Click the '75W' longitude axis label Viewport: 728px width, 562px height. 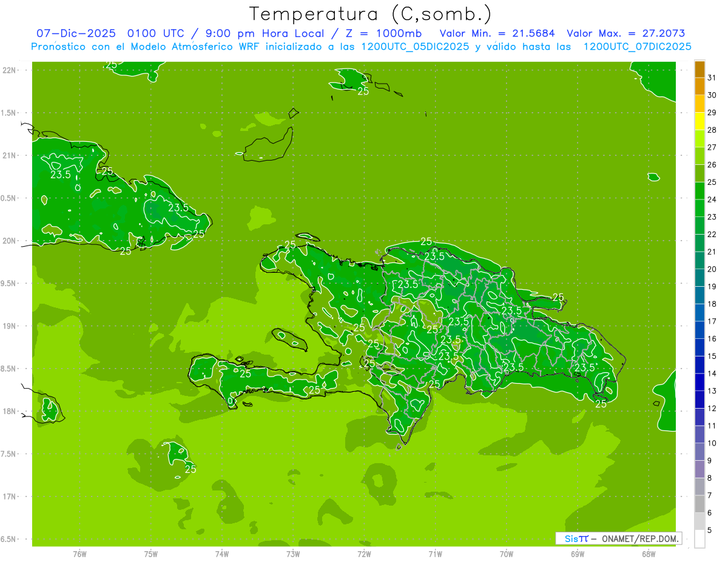click(x=150, y=554)
